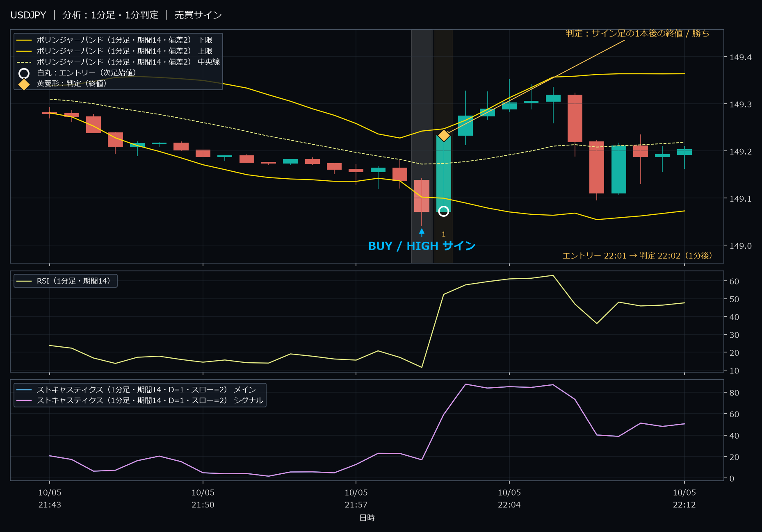Image resolution: width=762 pixels, height=532 pixels.
Task: Click the 149.4 price axis label
Action: pyautogui.click(x=740, y=57)
